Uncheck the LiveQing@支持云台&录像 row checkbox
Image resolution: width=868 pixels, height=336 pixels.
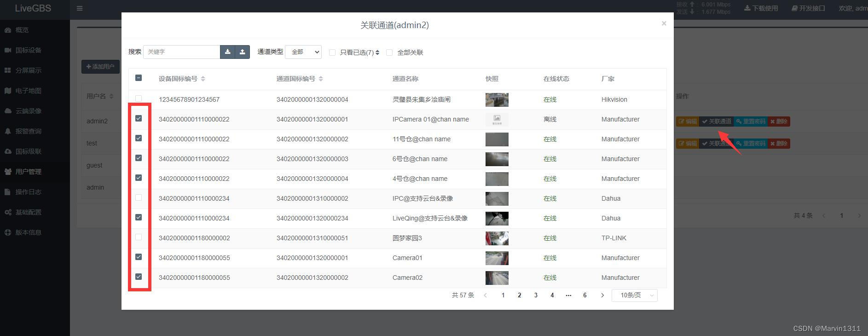(139, 217)
